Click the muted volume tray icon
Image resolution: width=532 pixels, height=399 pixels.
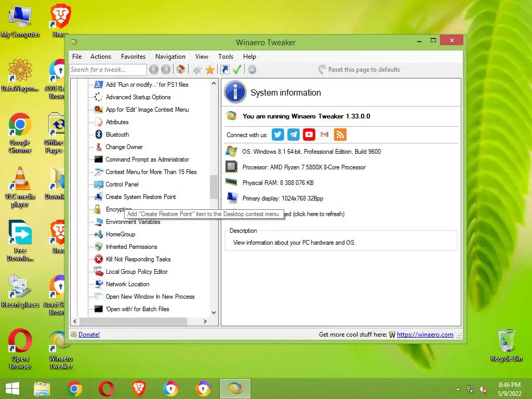(483, 389)
